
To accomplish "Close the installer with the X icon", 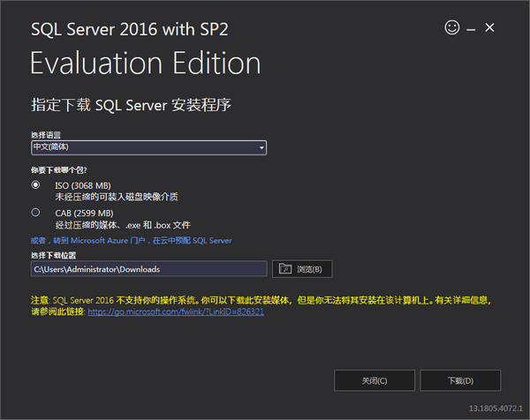I will coord(489,27).
